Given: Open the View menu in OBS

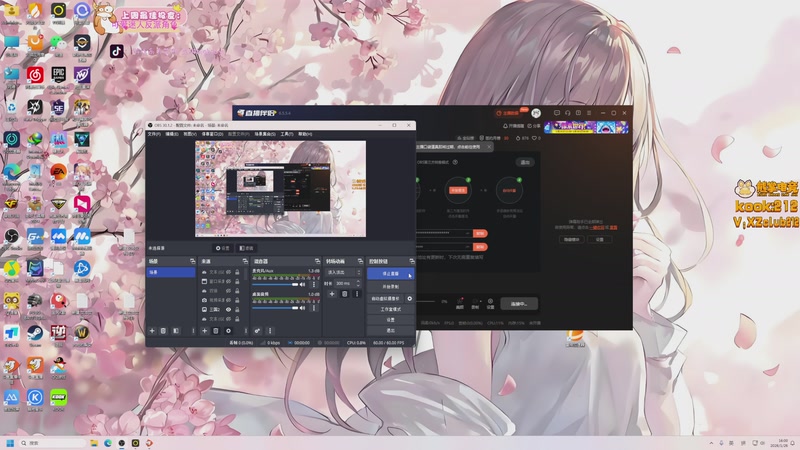Looking at the screenshot, I should pyautogui.click(x=190, y=134).
